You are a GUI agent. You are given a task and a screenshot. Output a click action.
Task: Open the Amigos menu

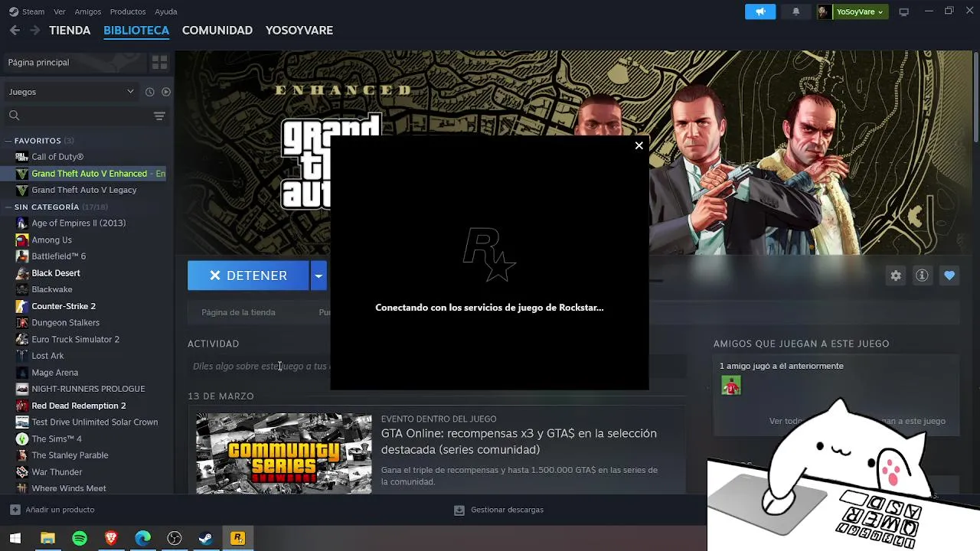pyautogui.click(x=88, y=11)
